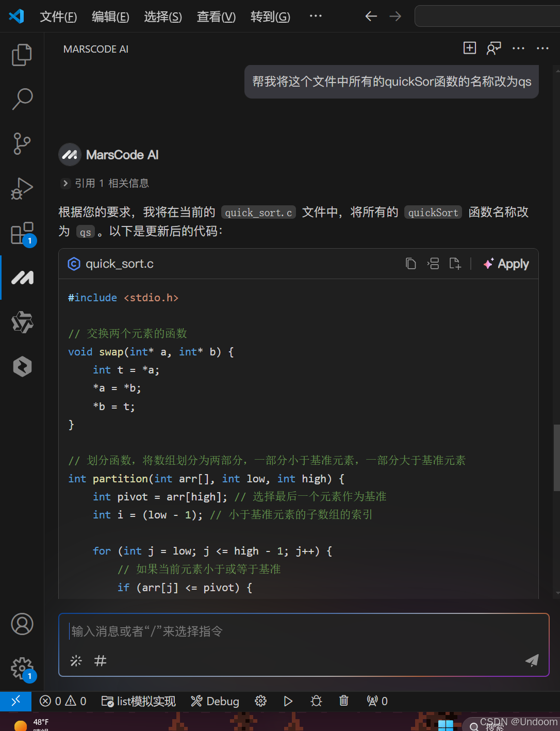Select the MarsCode AI sidebar icon
Image resolution: width=560 pixels, height=731 pixels.
pos(22,278)
